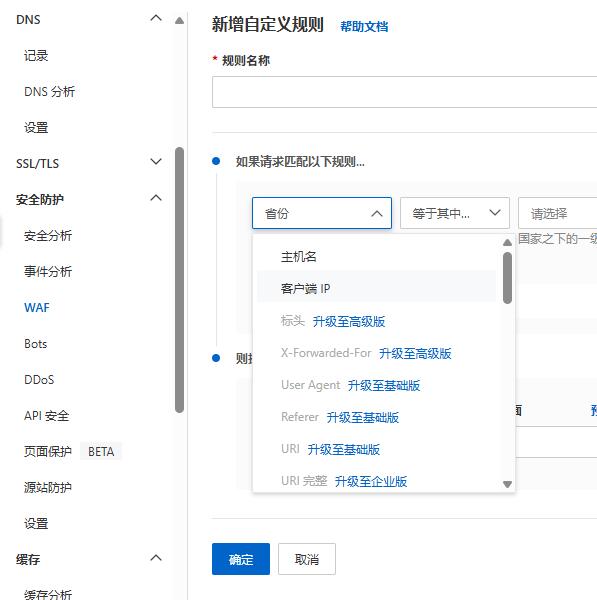Open 缓存分析 sidebar item

pos(48,594)
